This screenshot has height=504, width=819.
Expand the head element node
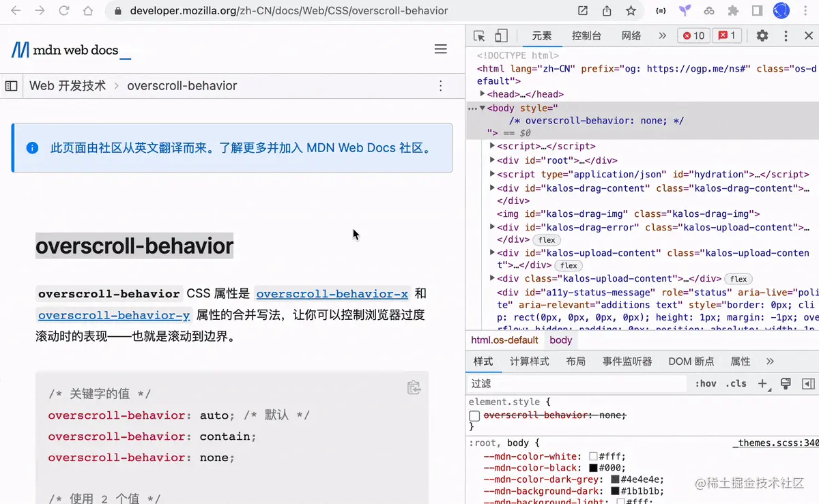click(483, 94)
